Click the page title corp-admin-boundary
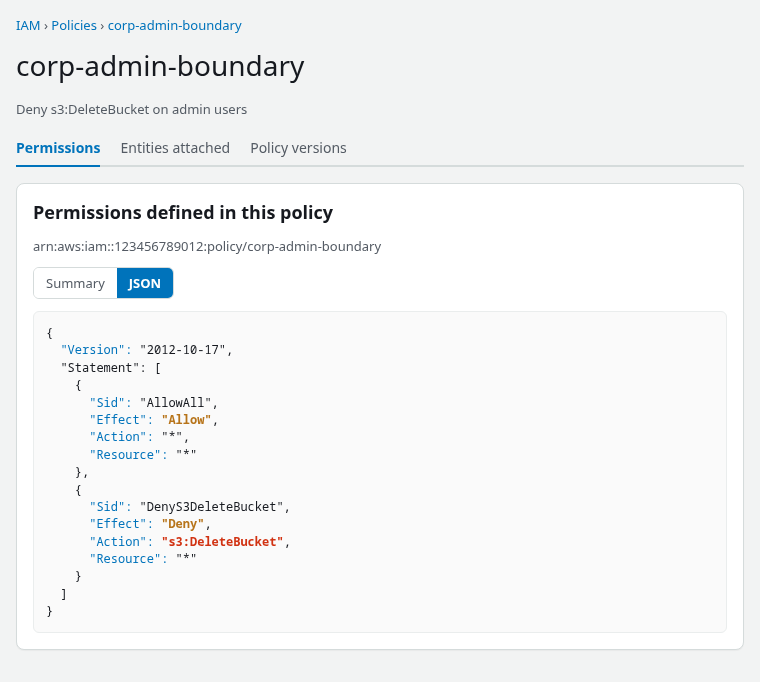The height and width of the screenshot is (682, 760). [160, 66]
